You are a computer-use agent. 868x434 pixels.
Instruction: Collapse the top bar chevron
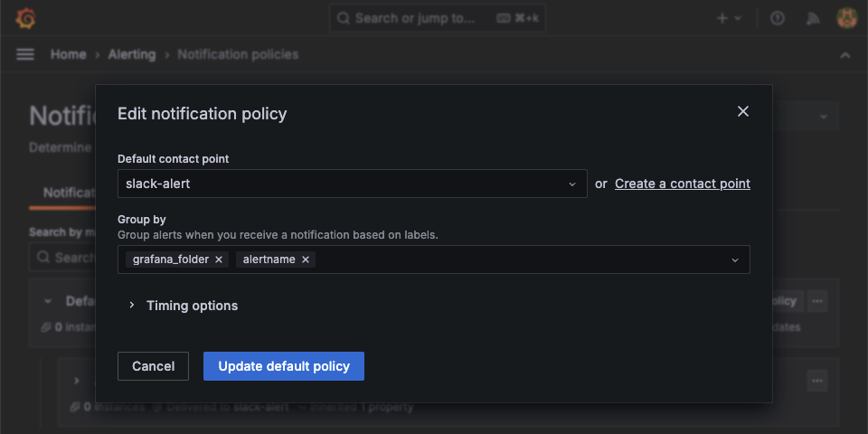point(845,55)
